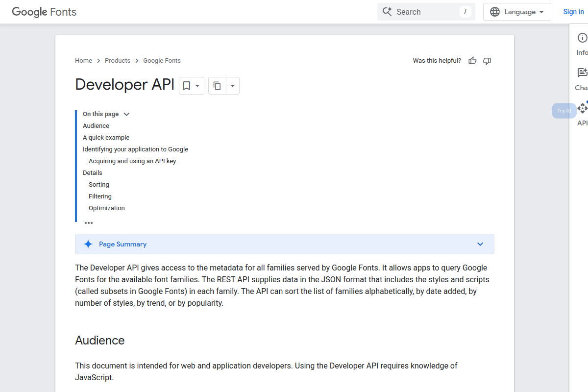Screen dimensions: 588x392
Task: Click the Page Summary sparkle icon
Action: (x=88, y=244)
